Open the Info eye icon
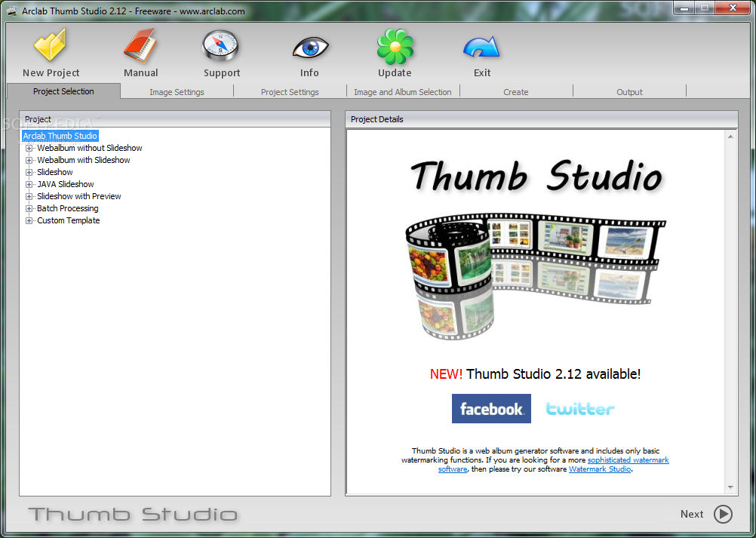The width and height of the screenshot is (756, 538). pyautogui.click(x=310, y=49)
